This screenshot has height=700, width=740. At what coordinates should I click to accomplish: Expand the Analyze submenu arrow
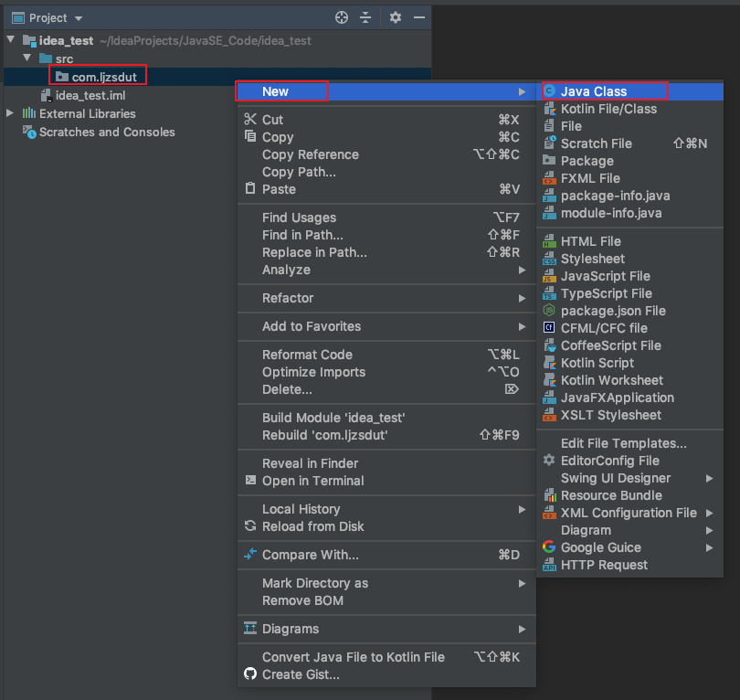[522, 270]
